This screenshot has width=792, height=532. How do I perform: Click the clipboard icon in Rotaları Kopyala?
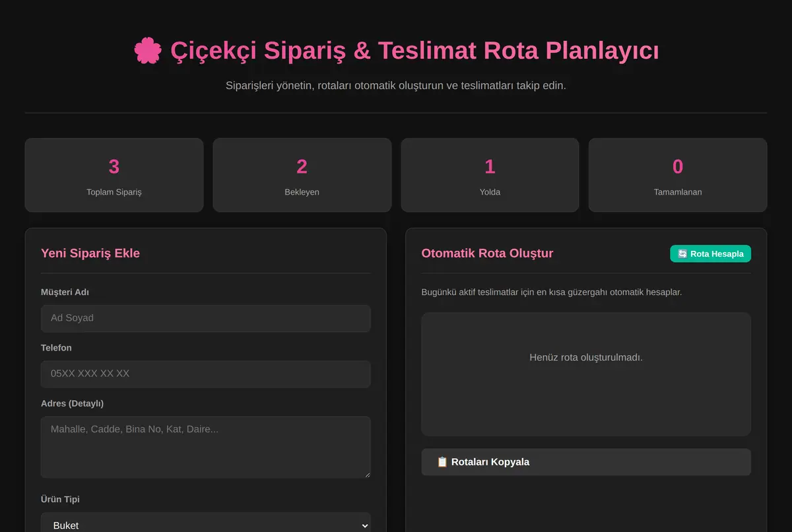coord(442,462)
